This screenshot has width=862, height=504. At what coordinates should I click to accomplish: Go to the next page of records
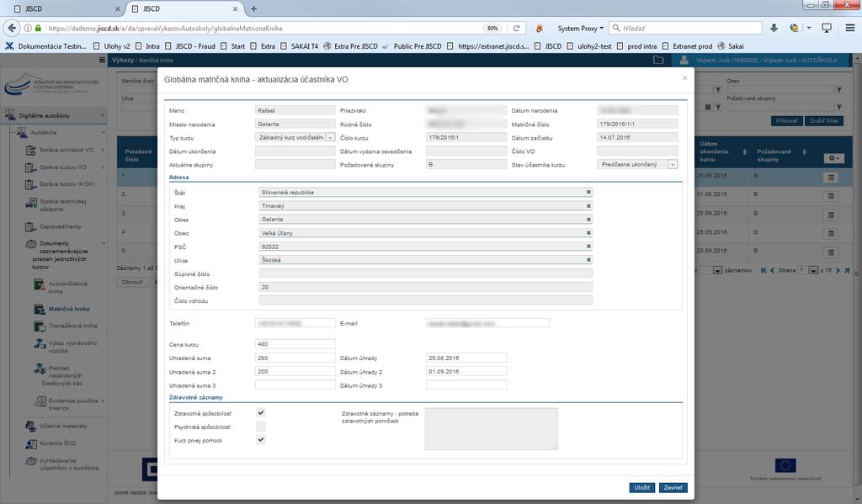click(838, 270)
